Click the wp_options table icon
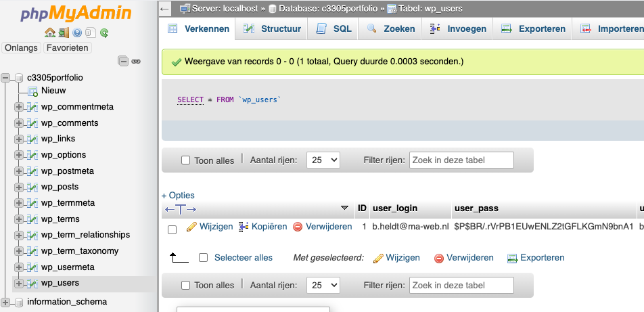The height and width of the screenshot is (312, 644). [32, 155]
